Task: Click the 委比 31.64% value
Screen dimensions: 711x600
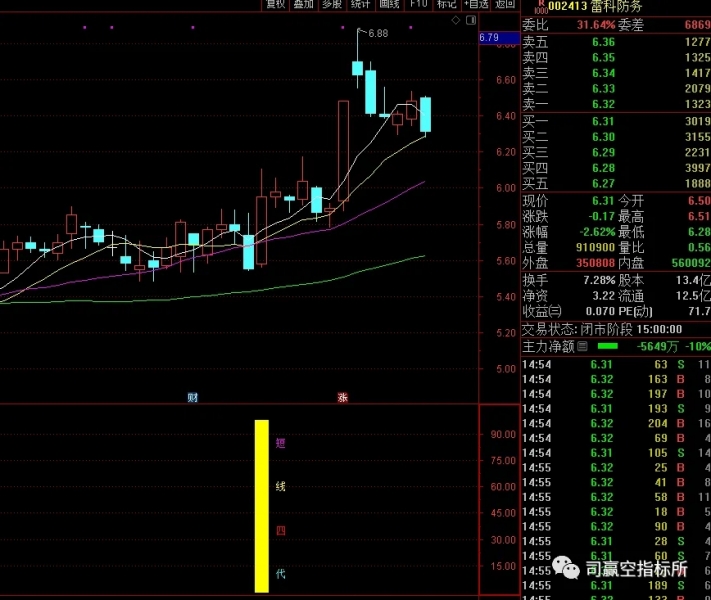Action: pos(596,24)
